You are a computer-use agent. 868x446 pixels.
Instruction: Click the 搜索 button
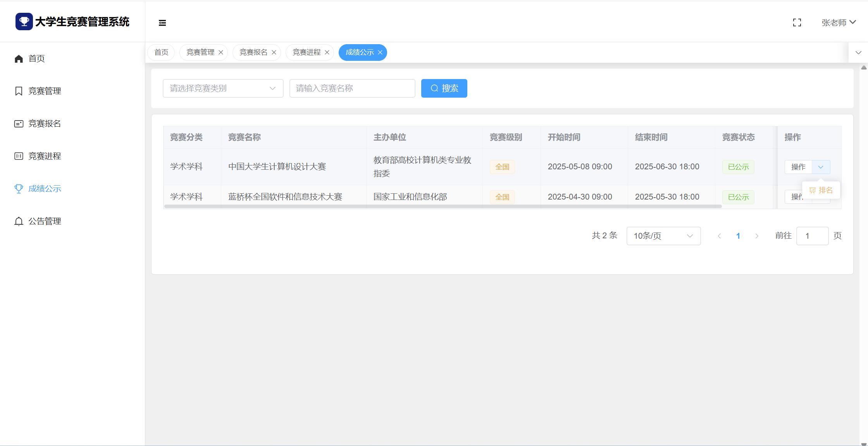pos(444,88)
